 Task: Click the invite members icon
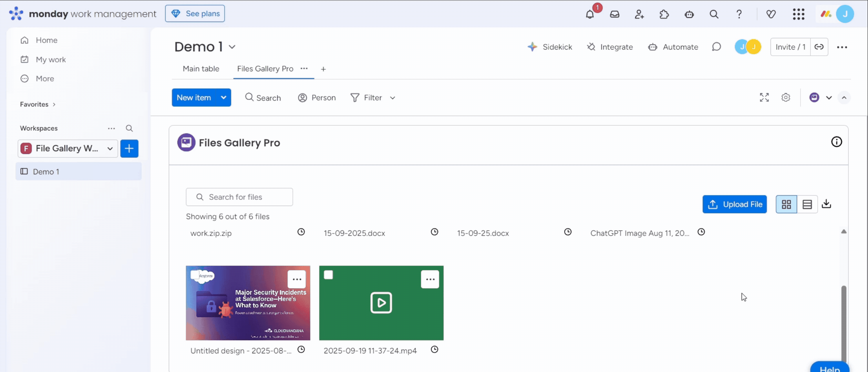coord(639,14)
